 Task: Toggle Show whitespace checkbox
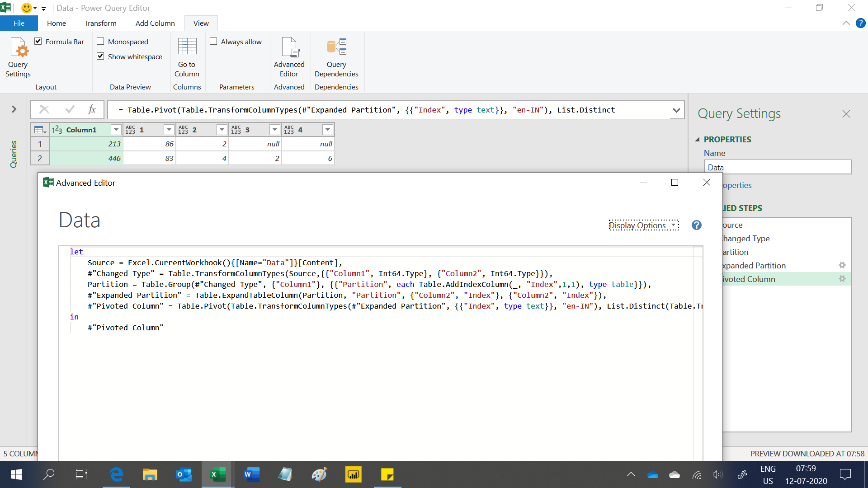tap(100, 56)
